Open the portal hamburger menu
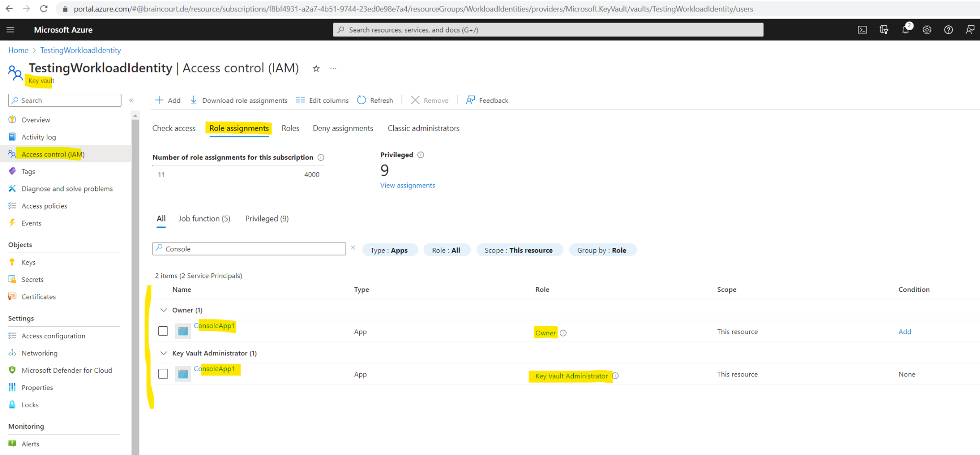Image resolution: width=980 pixels, height=455 pixels. pyautogui.click(x=10, y=29)
